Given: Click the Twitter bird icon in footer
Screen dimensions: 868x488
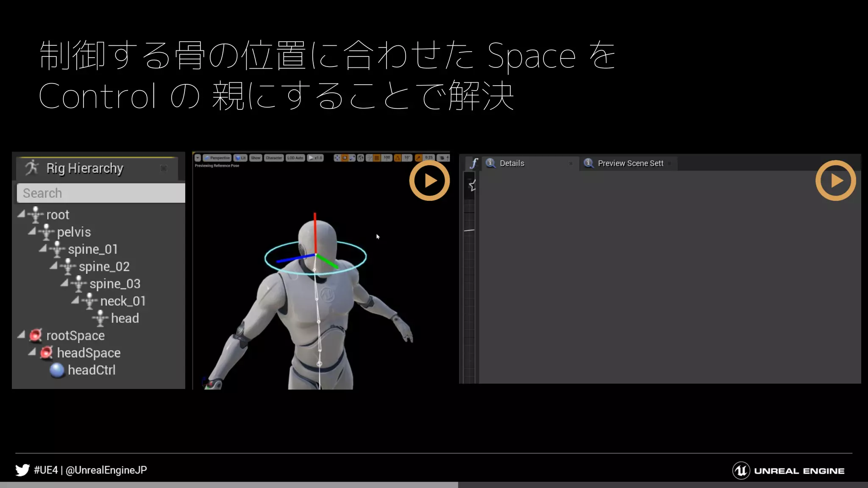Looking at the screenshot, I should click(x=22, y=470).
